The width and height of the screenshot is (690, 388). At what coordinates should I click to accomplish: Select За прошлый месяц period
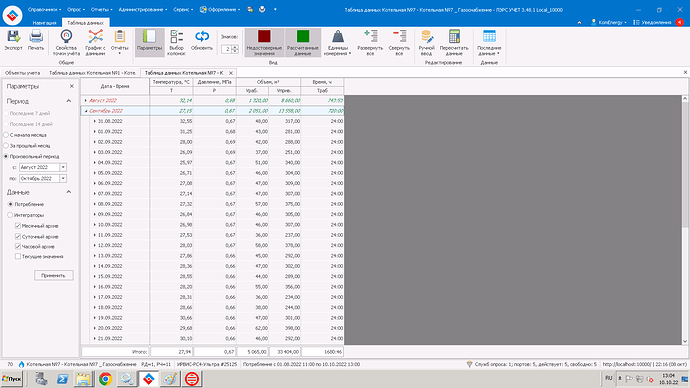coord(6,146)
